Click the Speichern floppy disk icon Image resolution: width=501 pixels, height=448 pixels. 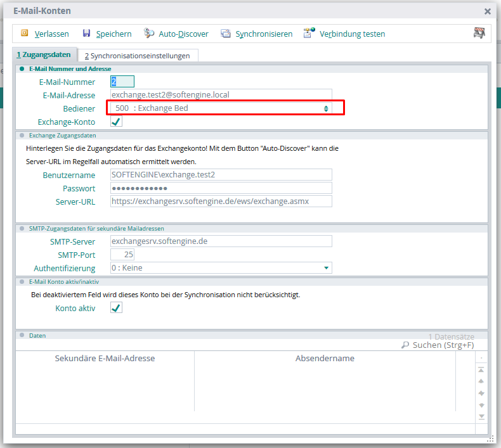[x=85, y=34]
